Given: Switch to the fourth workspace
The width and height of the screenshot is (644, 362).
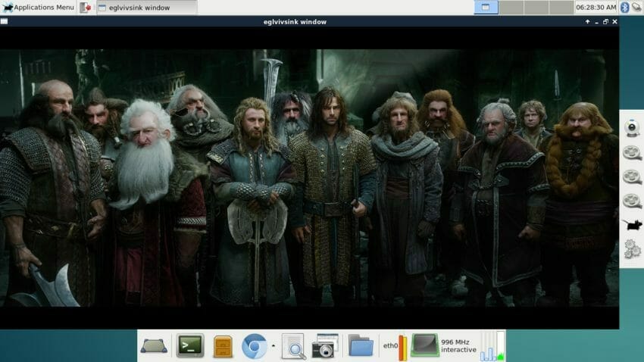Looking at the screenshot, I should tap(561, 7).
